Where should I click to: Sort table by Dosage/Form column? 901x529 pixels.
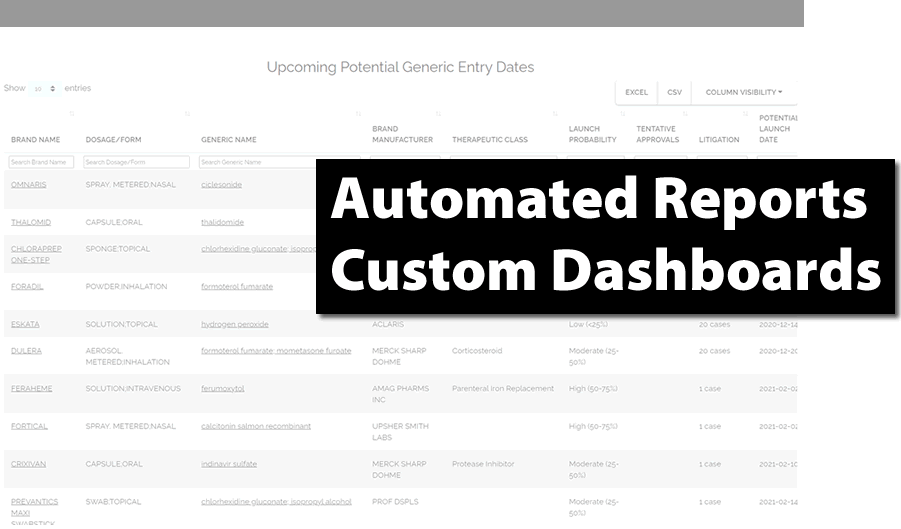(x=114, y=140)
